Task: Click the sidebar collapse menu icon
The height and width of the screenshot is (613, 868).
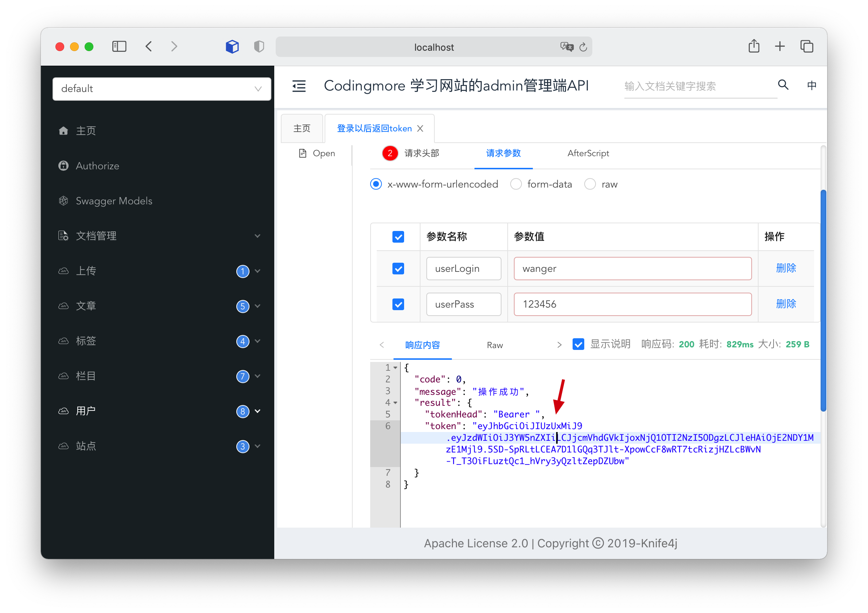Action: pos(299,86)
